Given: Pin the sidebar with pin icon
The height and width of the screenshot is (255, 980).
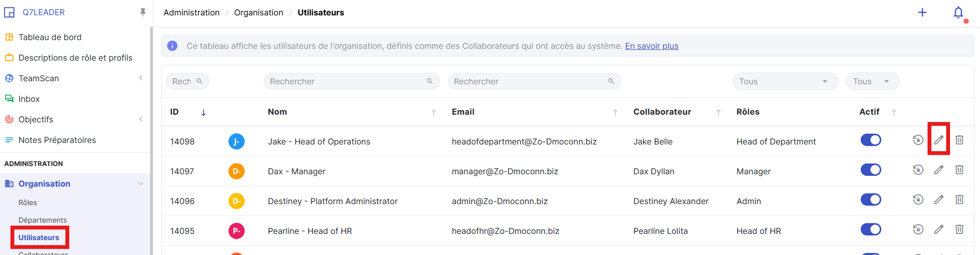Looking at the screenshot, I should tap(143, 12).
